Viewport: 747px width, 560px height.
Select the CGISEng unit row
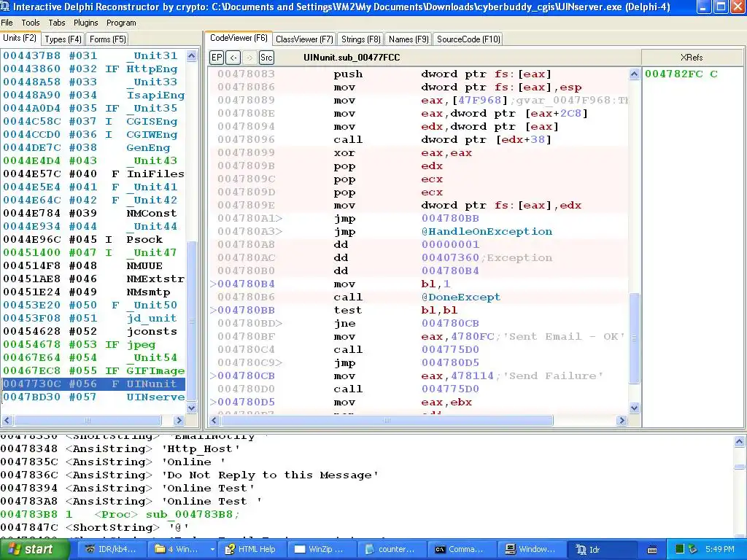(93, 122)
